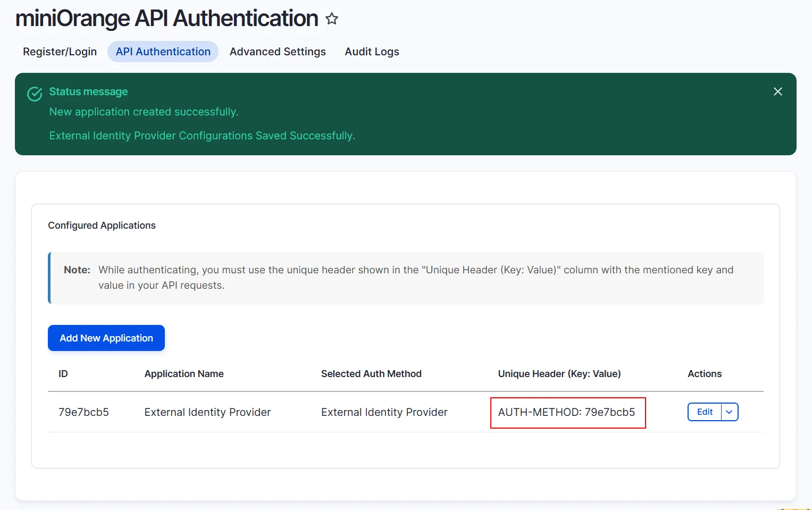Click the Selected Auth Method column header
Viewport: 812px width, 510px height.
pyautogui.click(x=371, y=374)
